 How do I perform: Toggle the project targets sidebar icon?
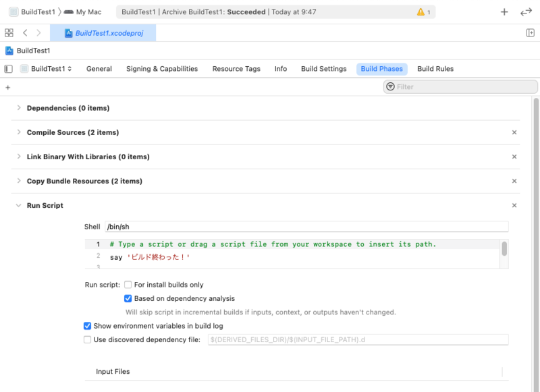[x=9, y=69]
